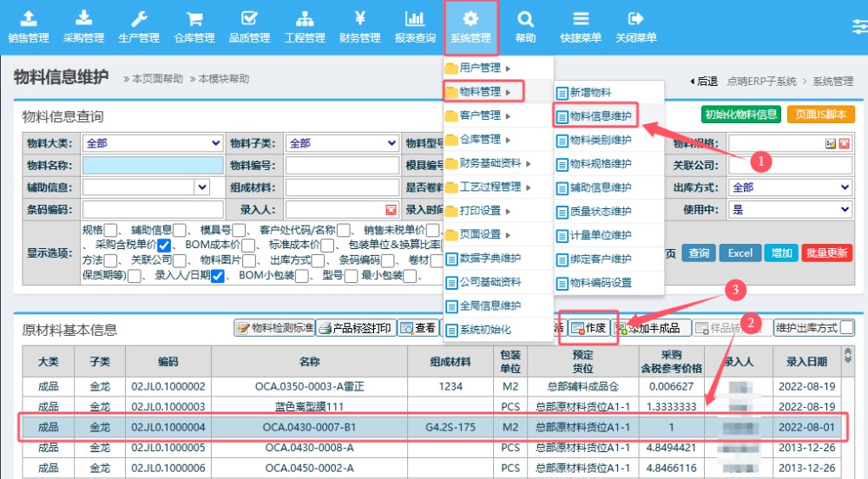Open the 出库方式 dropdown
Screen dimensions: 868x479
[x=791, y=187]
